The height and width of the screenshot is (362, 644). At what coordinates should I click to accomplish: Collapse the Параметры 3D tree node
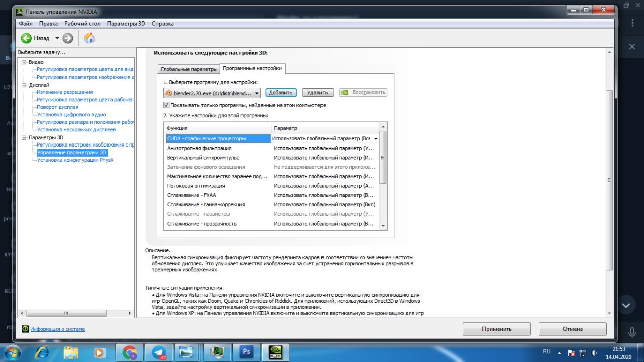(x=23, y=137)
